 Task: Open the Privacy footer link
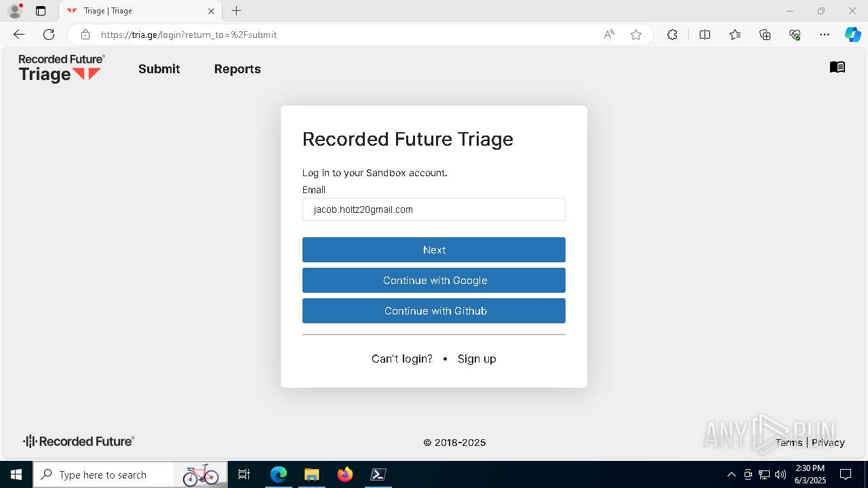828,443
